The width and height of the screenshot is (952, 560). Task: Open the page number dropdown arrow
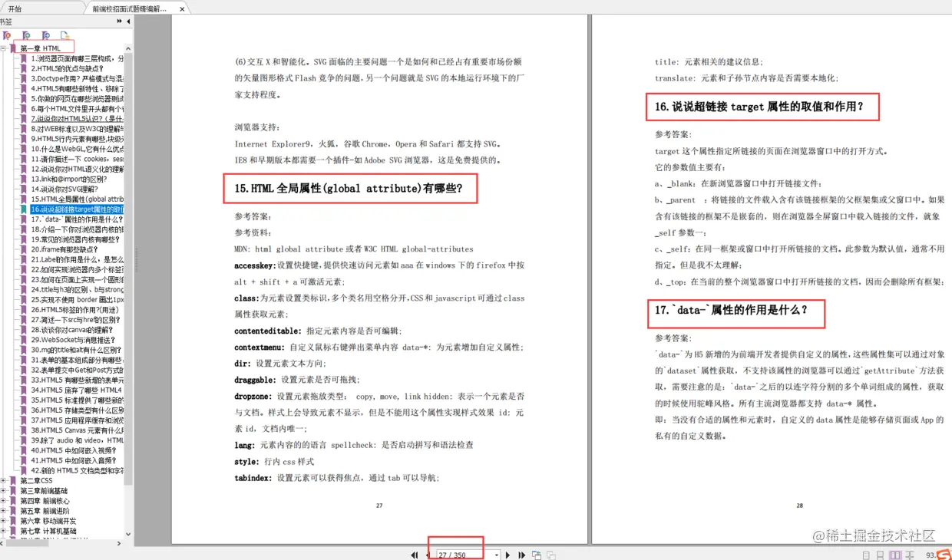(x=497, y=555)
